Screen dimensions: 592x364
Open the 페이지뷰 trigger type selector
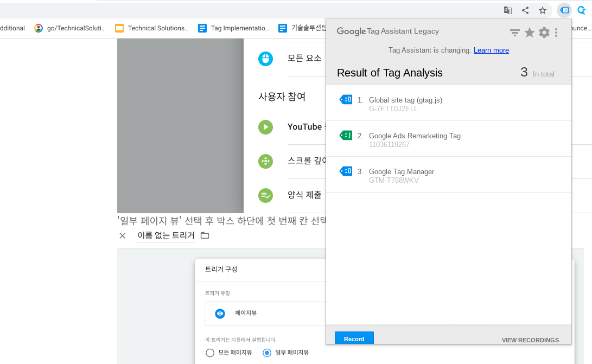click(265, 314)
